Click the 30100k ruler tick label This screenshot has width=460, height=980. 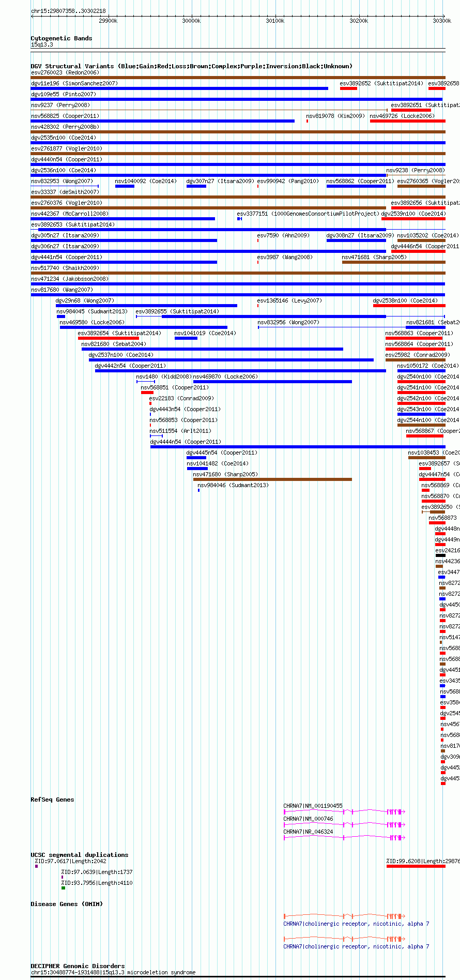[275, 21]
